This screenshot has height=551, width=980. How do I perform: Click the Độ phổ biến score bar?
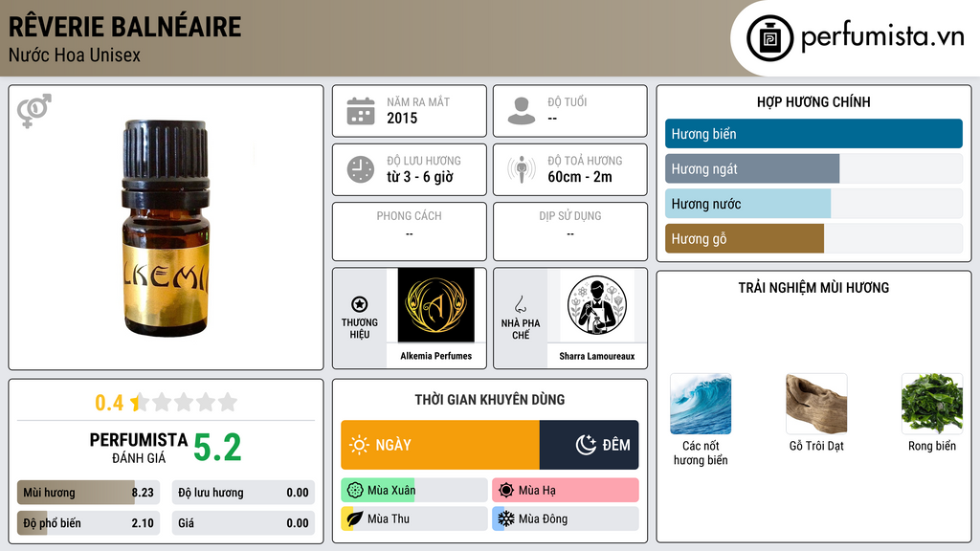coord(88,523)
